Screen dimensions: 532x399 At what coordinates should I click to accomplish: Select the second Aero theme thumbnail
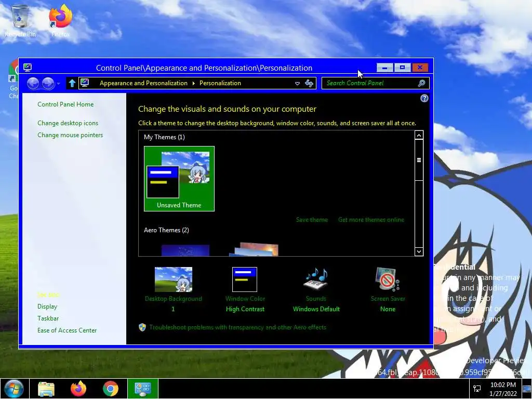pyautogui.click(x=255, y=249)
